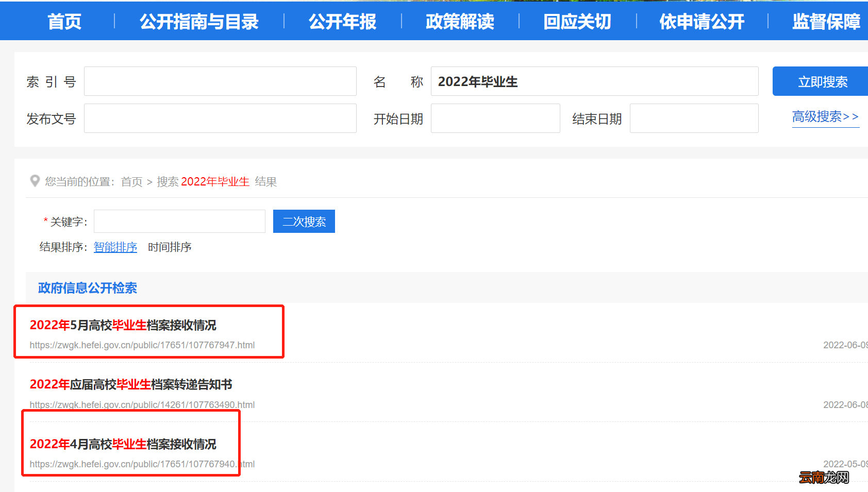Viewport: 868px width, 492px height.
Task: Open the URL ending 107767940.html
Action: point(142,464)
